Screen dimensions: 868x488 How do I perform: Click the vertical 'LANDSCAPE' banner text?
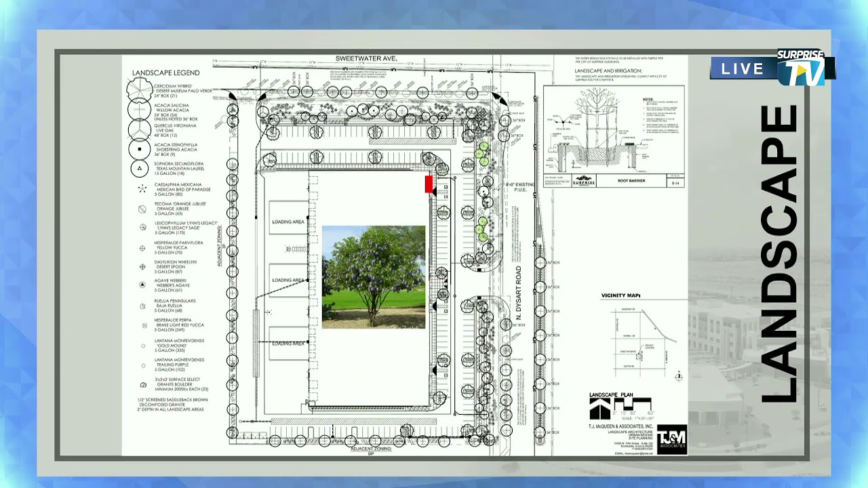click(780, 253)
